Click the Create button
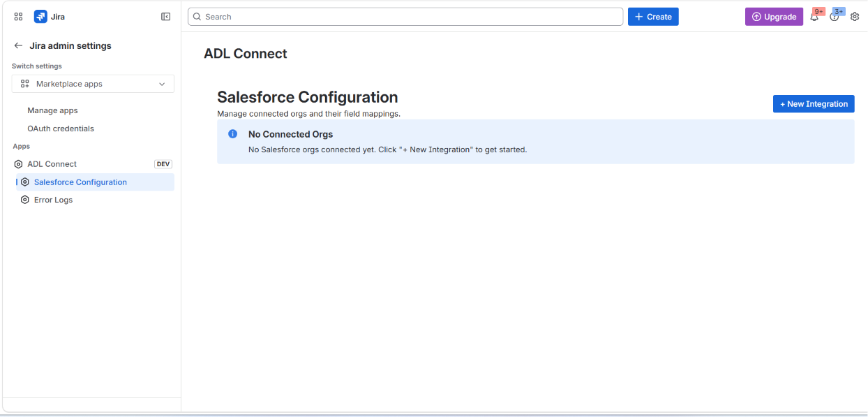868x417 pixels. point(653,17)
